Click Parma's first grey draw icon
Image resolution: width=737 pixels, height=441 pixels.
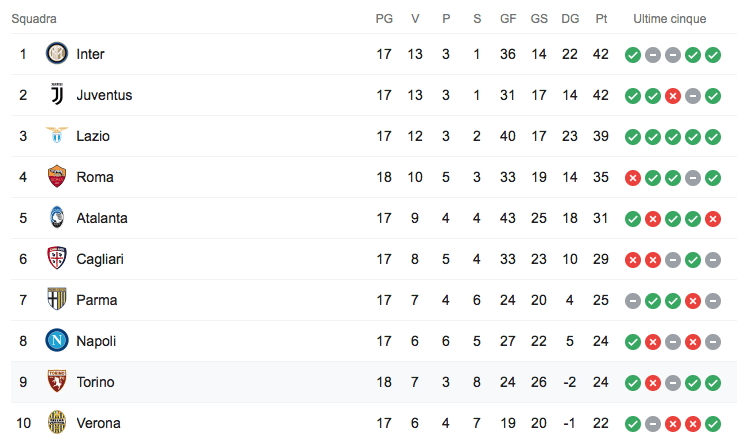pos(632,301)
